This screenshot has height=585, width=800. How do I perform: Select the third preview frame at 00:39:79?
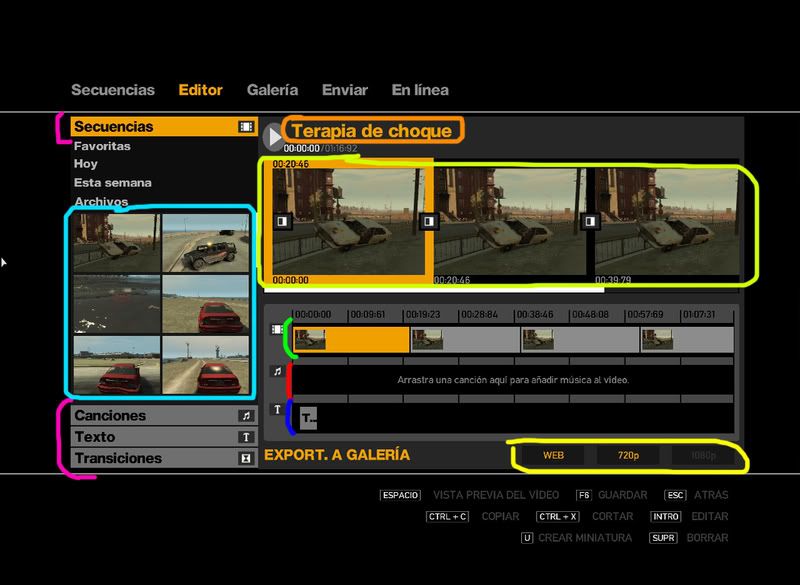coord(667,221)
